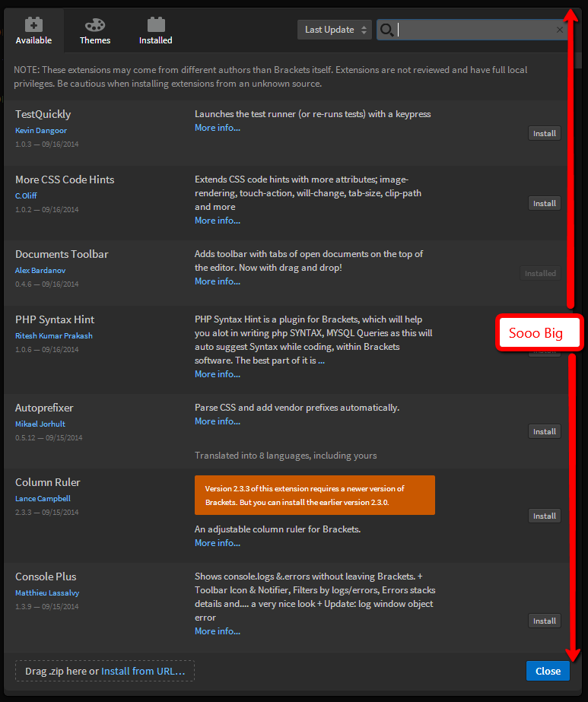Select the TestQuickly extension title

pyautogui.click(x=43, y=114)
